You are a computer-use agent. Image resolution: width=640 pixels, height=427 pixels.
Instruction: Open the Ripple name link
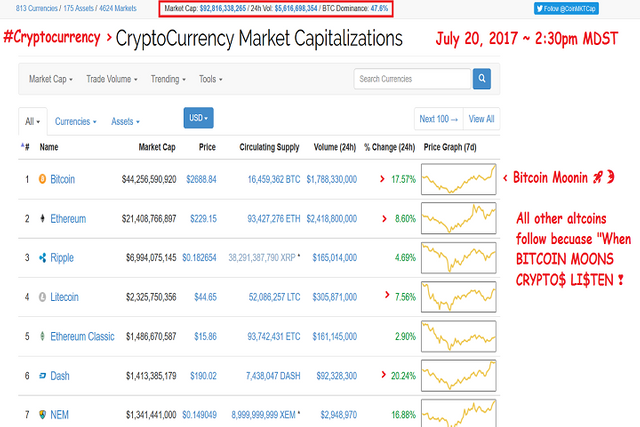[62, 258]
